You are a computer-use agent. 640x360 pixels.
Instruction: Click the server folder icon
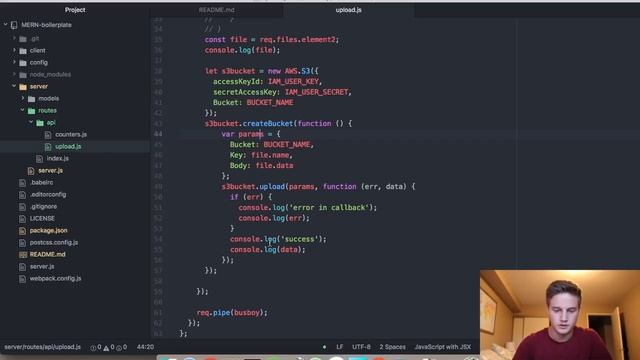23,87
